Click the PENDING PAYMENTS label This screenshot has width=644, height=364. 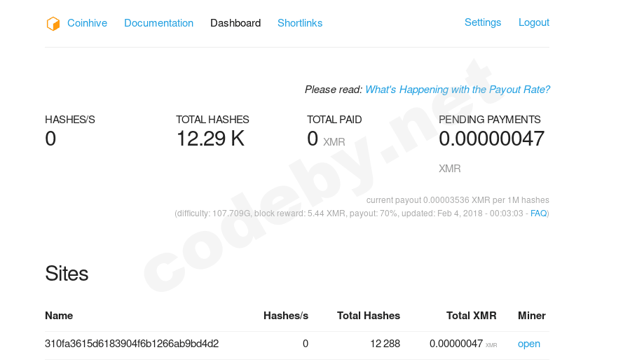(x=490, y=120)
